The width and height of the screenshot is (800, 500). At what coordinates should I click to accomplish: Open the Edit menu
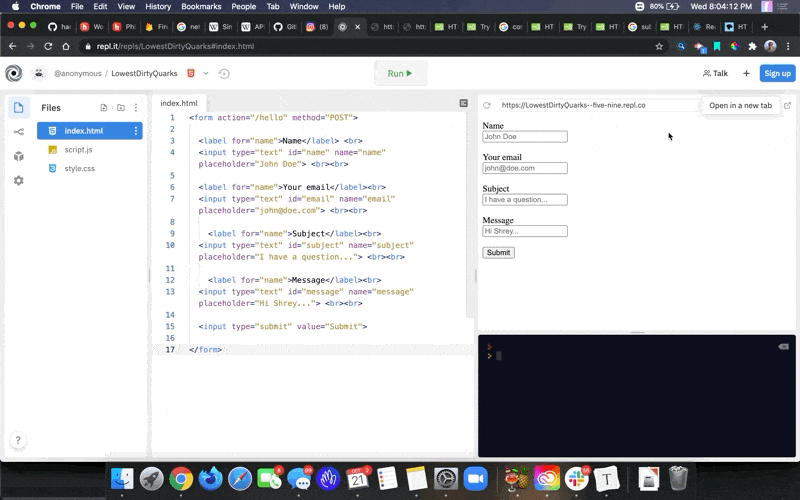(x=100, y=7)
